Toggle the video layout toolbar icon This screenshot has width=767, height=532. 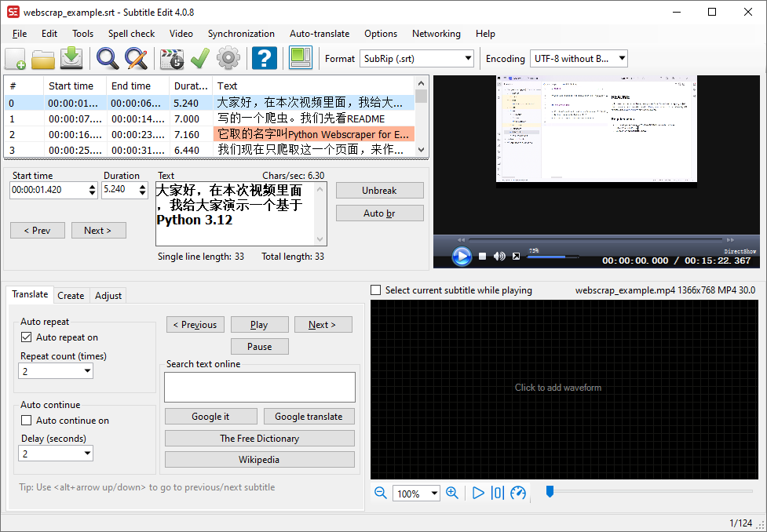301,58
